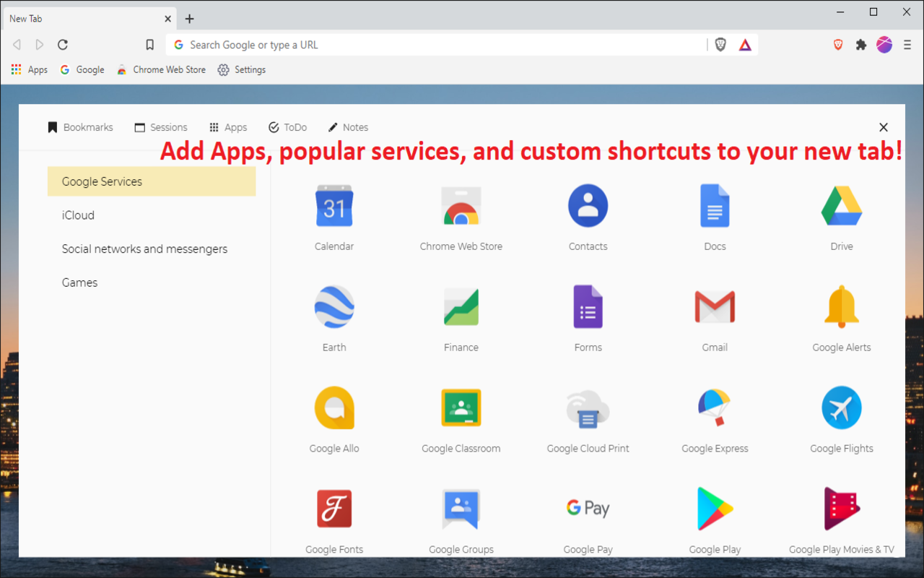Open the Settings bookmark
The width and height of the screenshot is (924, 578).
click(242, 70)
